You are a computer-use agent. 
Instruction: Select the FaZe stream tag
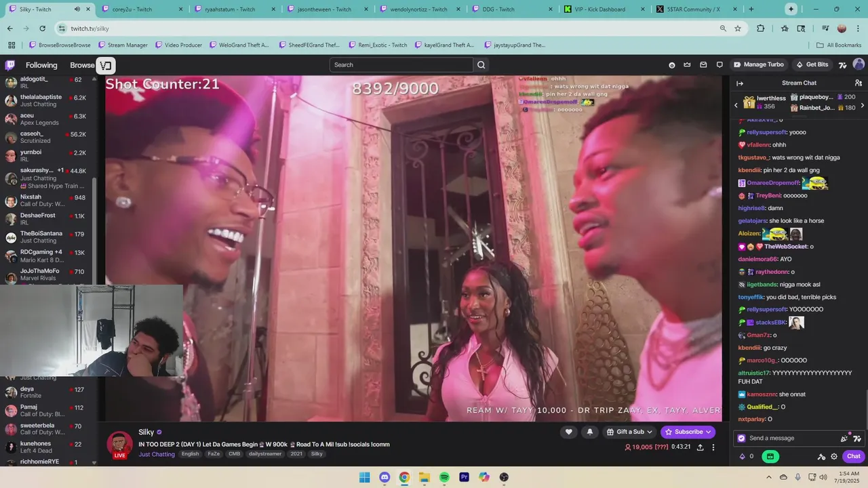(x=214, y=454)
